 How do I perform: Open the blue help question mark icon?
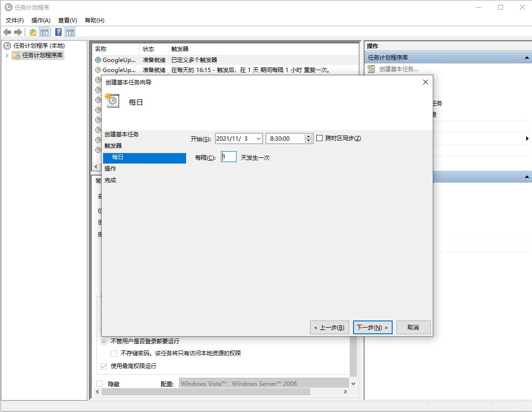click(58, 32)
